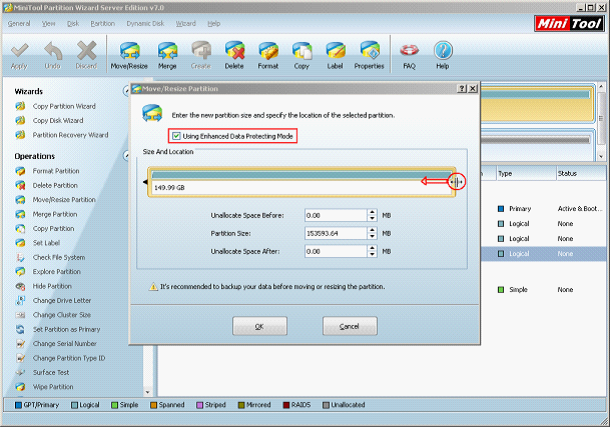
Task: Click the 149.99 GB partition bar
Action: [301, 182]
